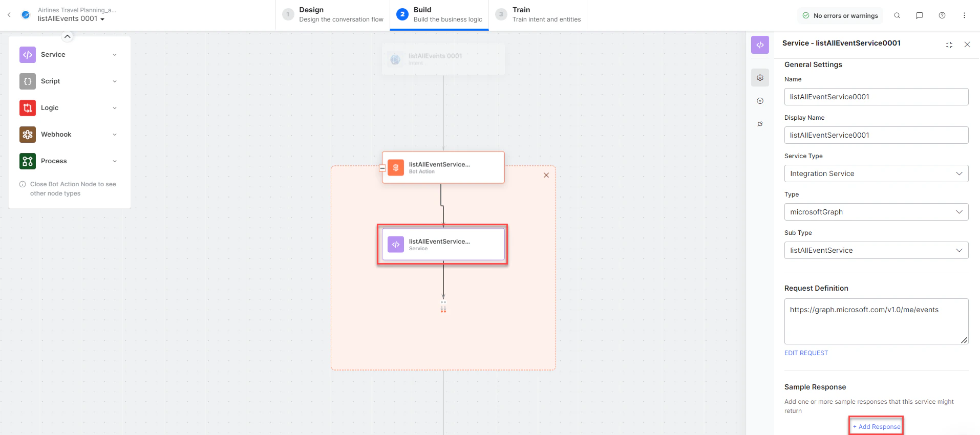
Task: Click the Display Name input field
Action: pyautogui.click(x=876, y=135)
